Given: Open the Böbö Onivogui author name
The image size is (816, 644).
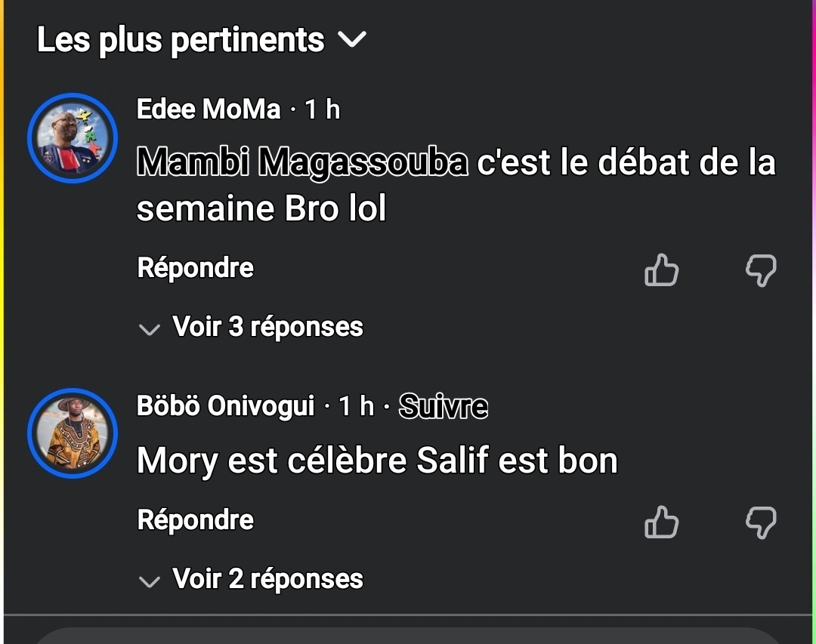Looking at the screenshot, I should (x=225, y=405).
